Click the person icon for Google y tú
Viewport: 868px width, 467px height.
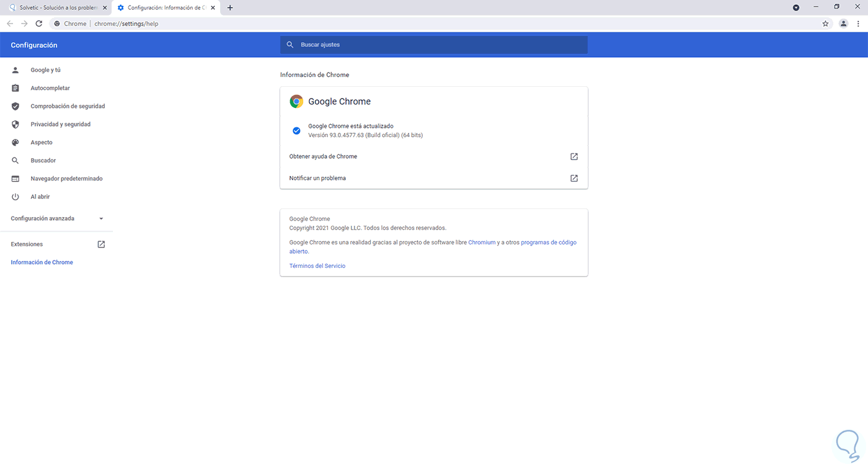pos(15,70)
